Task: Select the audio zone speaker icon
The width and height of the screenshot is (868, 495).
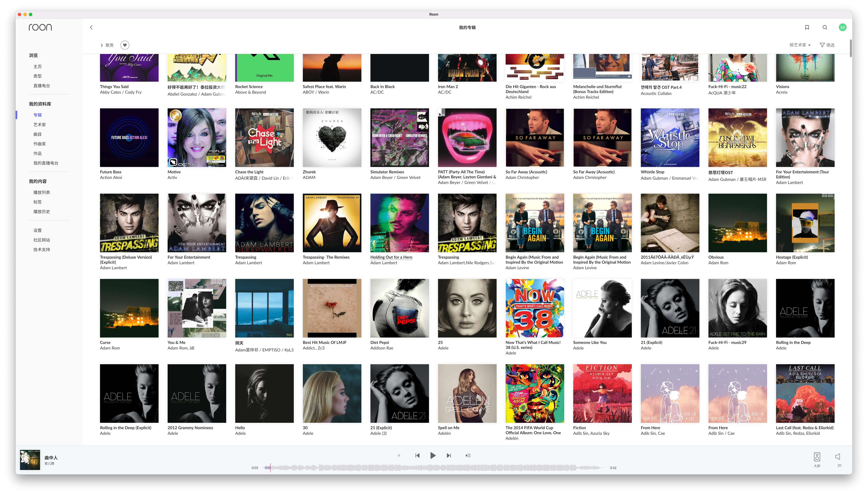Action: 817,457
